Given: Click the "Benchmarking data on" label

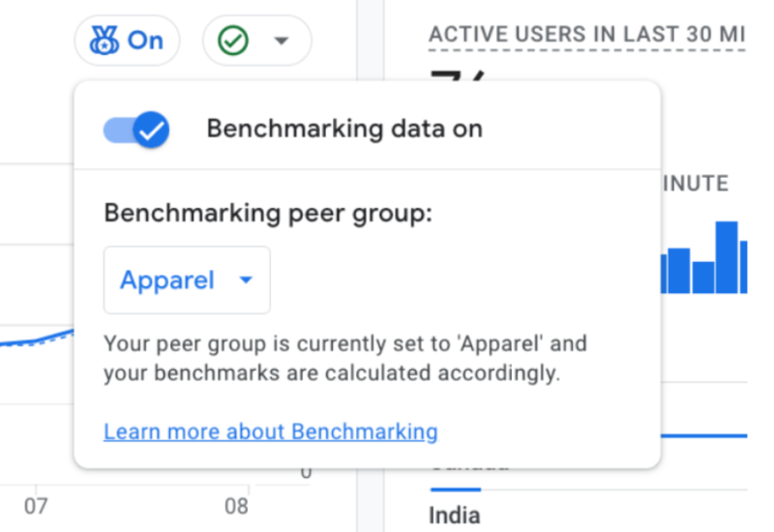Looking at the screenshot, I should [x=344, y=129].
